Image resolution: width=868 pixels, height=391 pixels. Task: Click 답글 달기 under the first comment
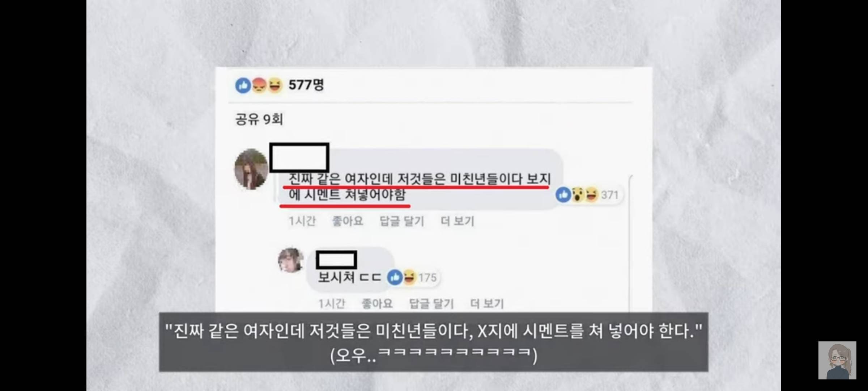[402, 221]
